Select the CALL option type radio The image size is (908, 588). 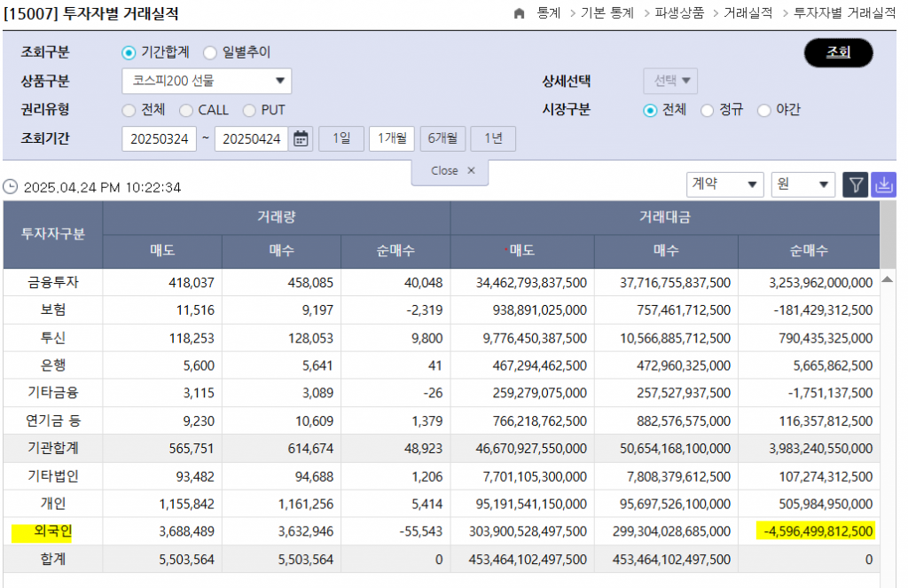(x=186, y=111)
